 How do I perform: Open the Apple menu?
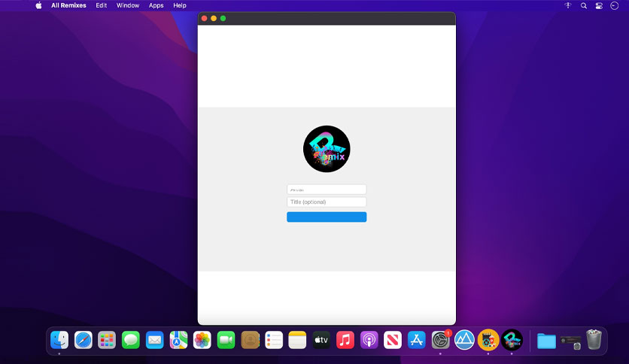click(38, 5)
